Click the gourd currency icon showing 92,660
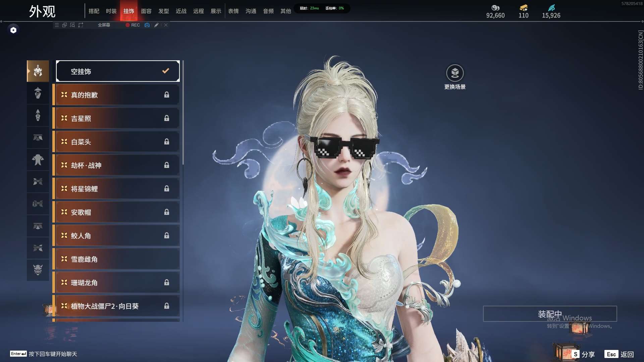Image resolution: width=644 pixels, height=362 pixels. (x=496, y=7)
